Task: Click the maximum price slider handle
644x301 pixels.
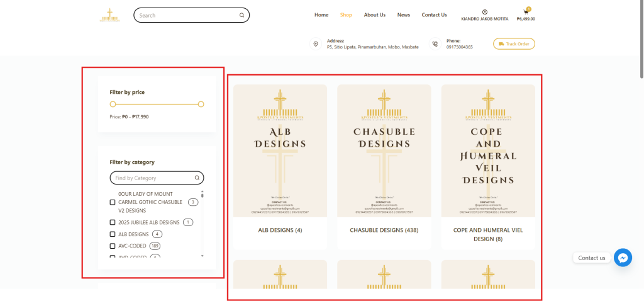Action: point(201,105)
